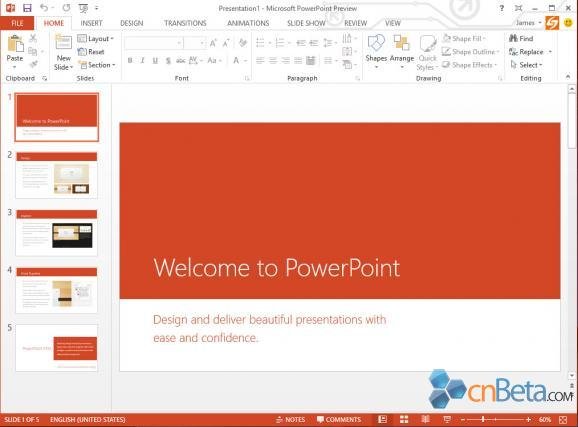
Task: Open the Section dropdown
Action: pyautogui.click(x=97, y=65)
